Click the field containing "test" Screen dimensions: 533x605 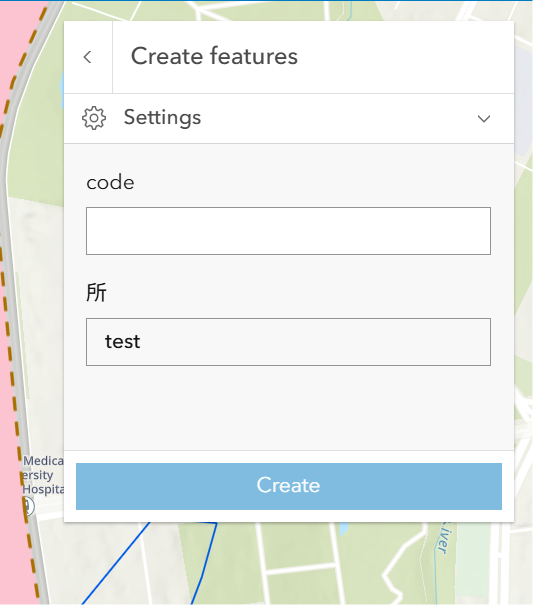288,342
